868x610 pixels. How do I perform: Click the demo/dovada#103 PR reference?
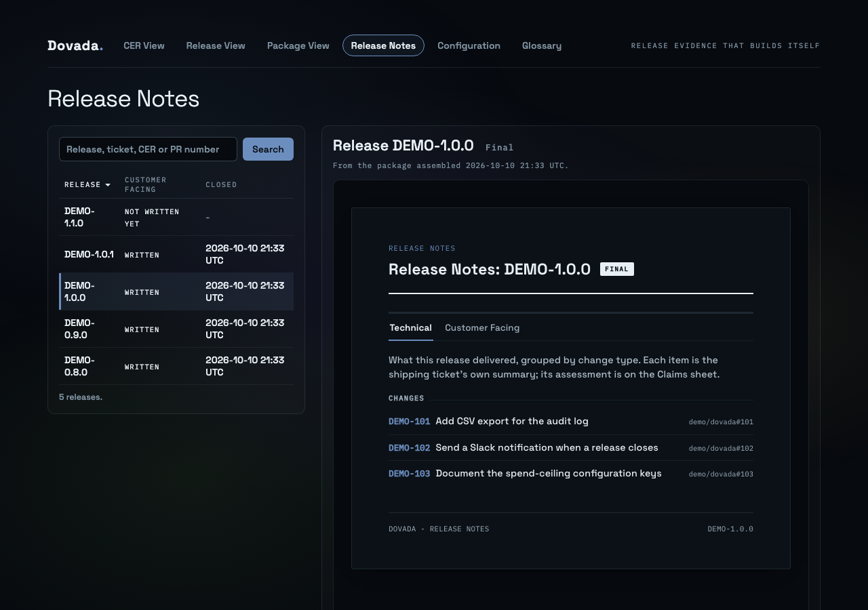[721, 474]
